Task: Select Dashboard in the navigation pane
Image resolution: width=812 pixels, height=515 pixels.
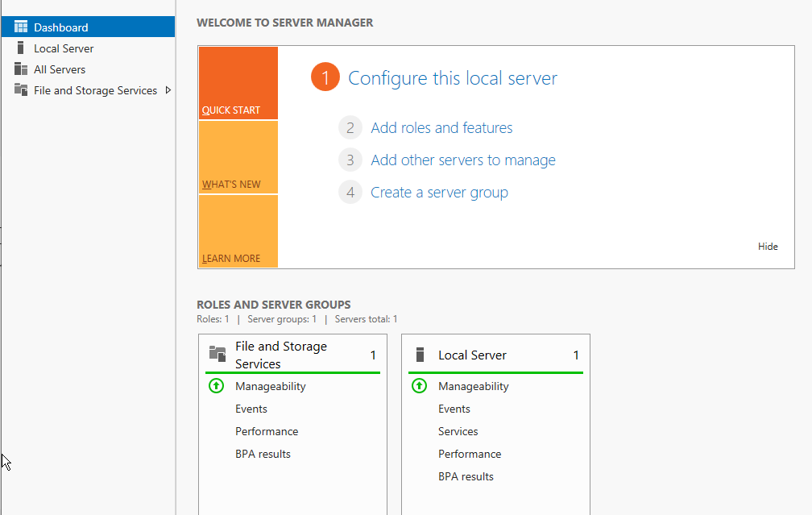Action: [88, 27]
